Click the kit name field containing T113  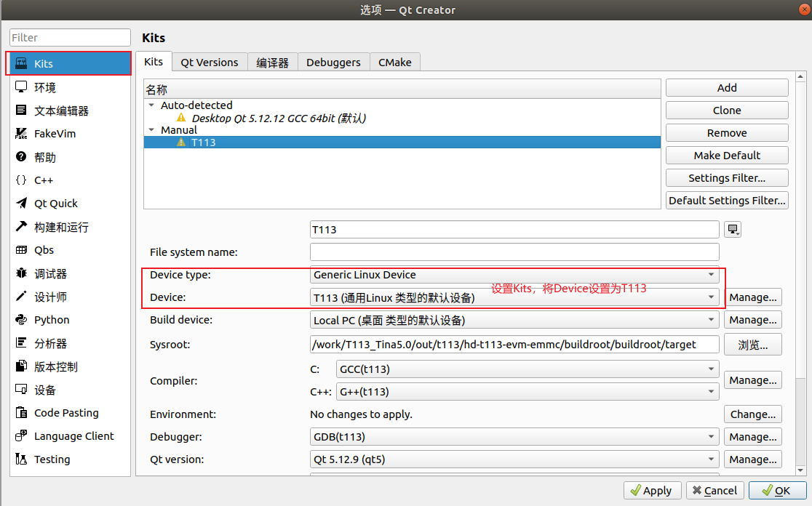pyautogui.click(x=514, y=230)
